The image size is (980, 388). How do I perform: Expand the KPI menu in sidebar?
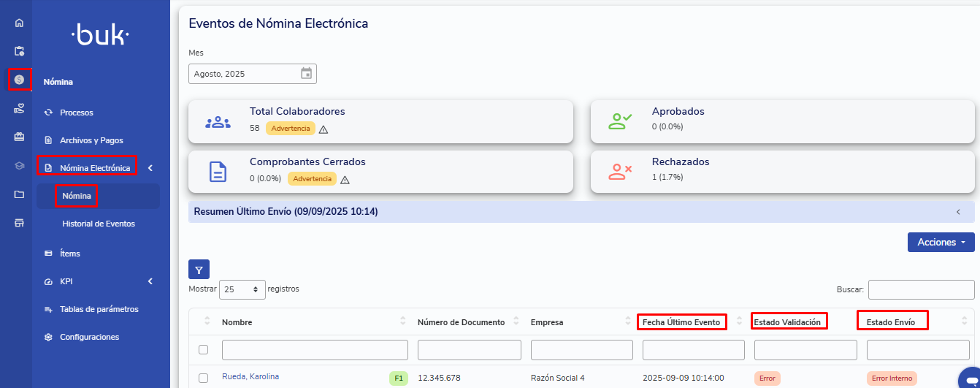(150, 281)
